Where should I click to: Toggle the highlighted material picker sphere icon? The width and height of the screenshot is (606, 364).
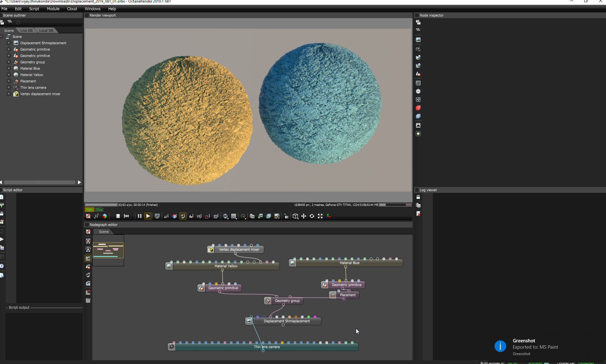[x=183, y=216]
